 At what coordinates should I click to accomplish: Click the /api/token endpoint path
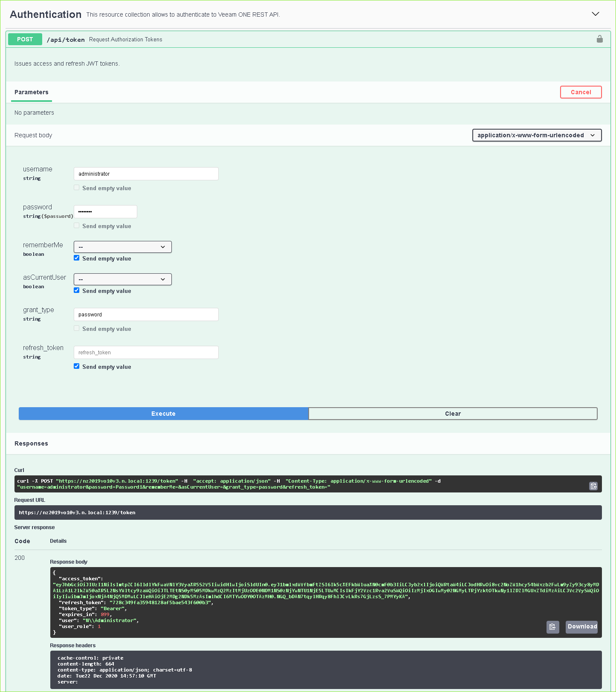pyautogui.click(x=66, y=40)
